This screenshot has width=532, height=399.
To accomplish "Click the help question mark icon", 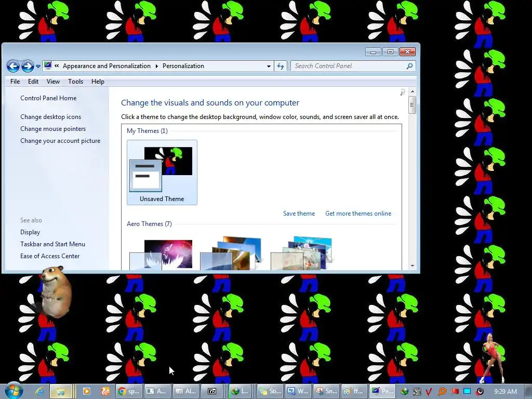I will 403,92.
